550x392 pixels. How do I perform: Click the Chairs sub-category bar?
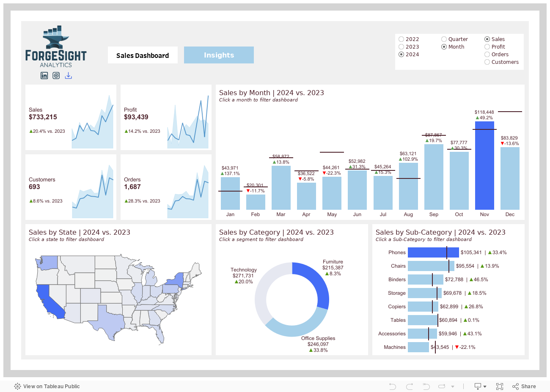pyautogui.click(x=431, y=266)
